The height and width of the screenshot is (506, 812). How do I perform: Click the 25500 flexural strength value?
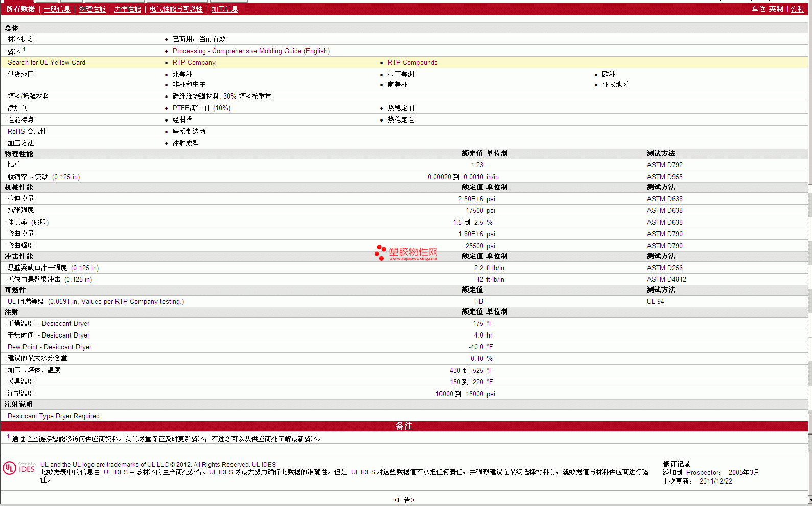pyautogui.click(x=474, y=246)
